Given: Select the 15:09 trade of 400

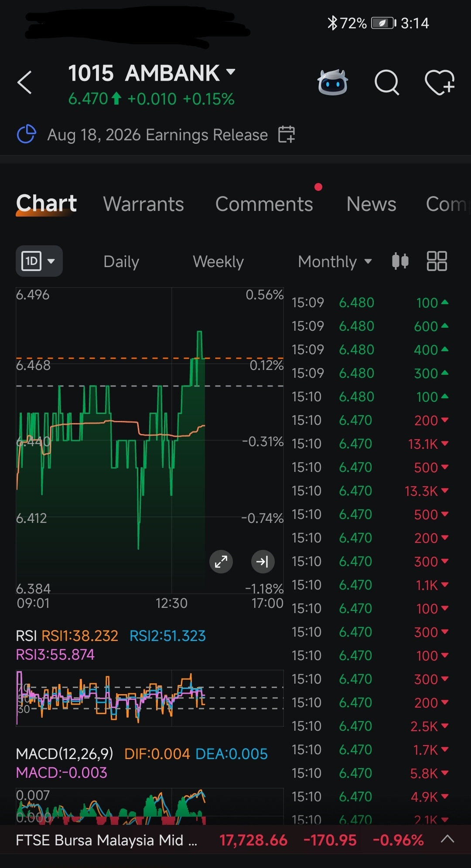Looking at the screenshot, I should (x=370, y=349).
